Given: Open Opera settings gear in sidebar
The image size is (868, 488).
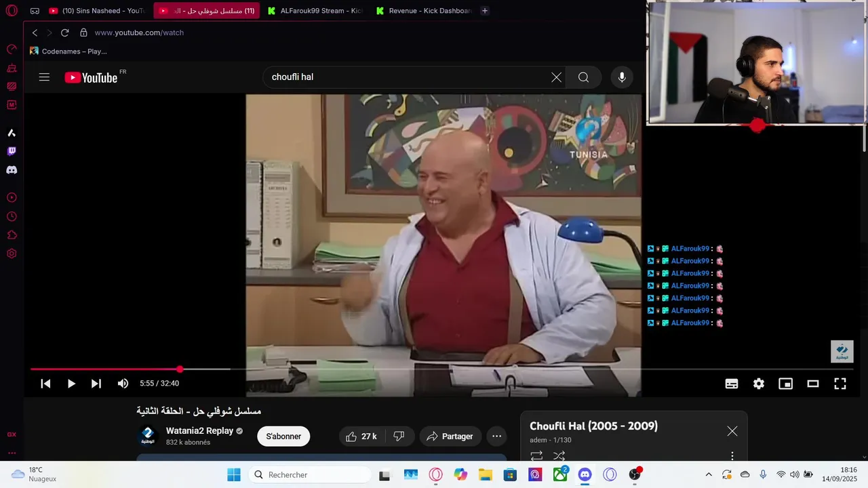Looking at the screenshot, I should [12, 253].
